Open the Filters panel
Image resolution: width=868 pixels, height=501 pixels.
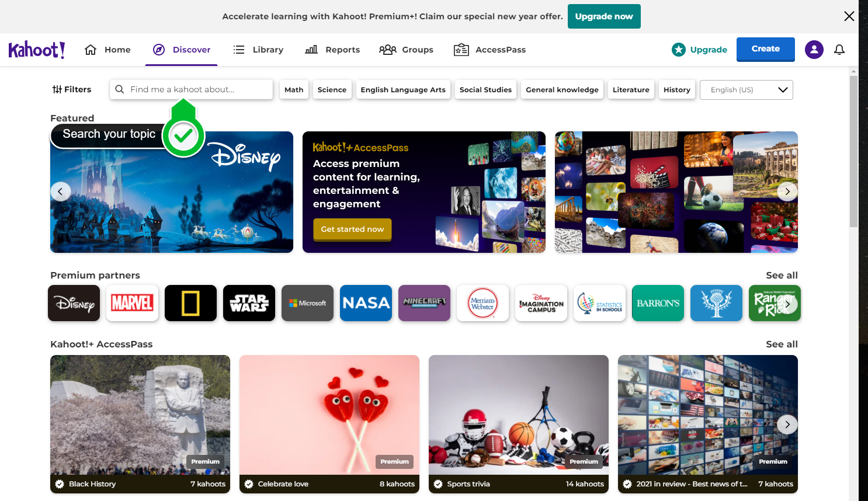click(72, 89)
